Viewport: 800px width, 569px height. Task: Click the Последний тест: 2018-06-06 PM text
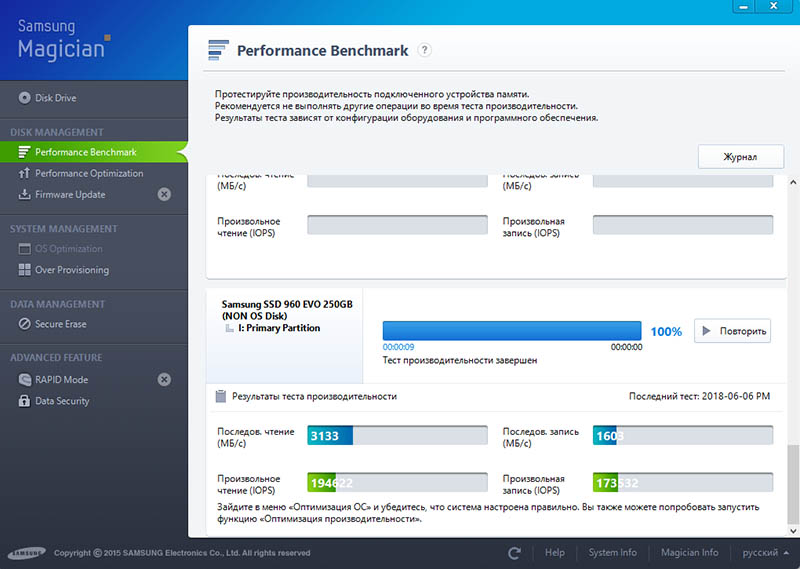pos(699,396)
